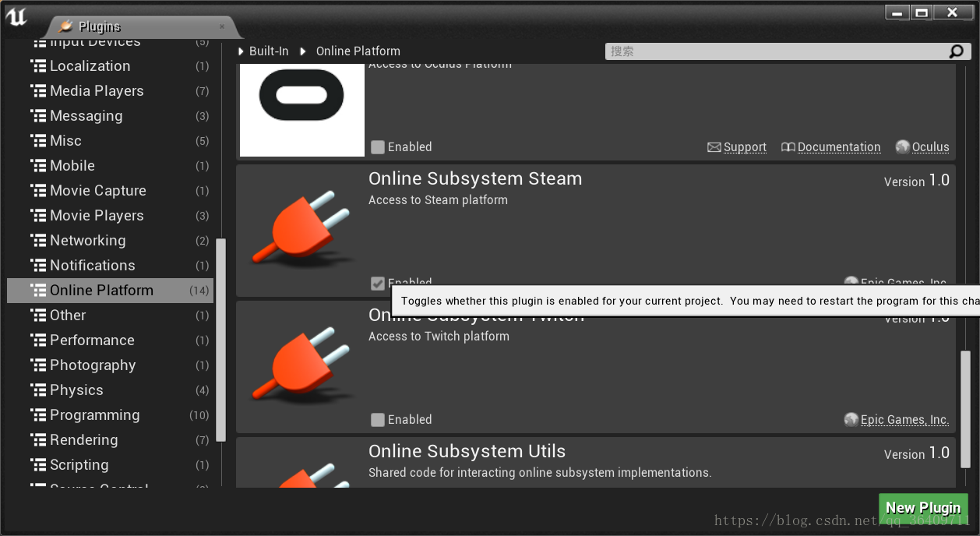This screenshot has height=536, width=980.
Task: Maximize the Plugins window
Action: [x=922, y=12]
